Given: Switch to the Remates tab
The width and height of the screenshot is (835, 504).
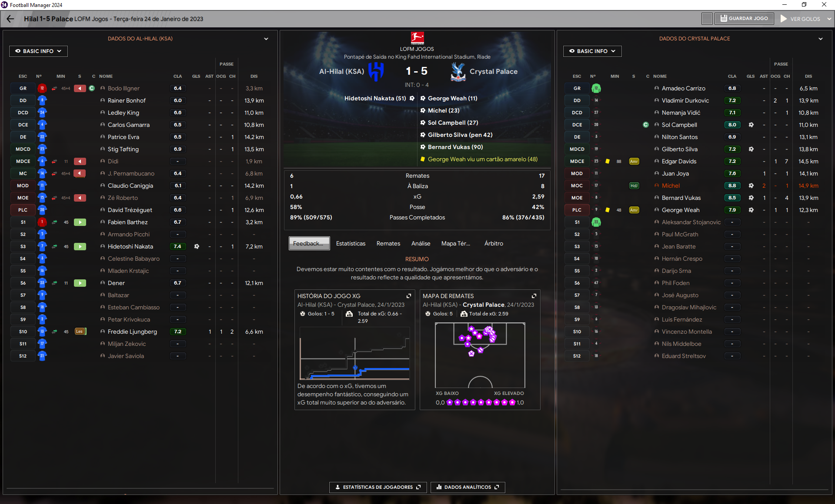Looking at the screenshot, I should 388,243.
